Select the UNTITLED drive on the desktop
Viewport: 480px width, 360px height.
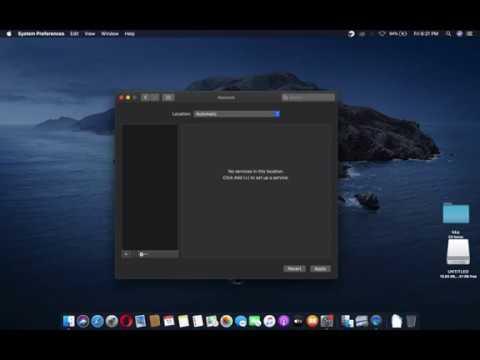tap(458, 252)
